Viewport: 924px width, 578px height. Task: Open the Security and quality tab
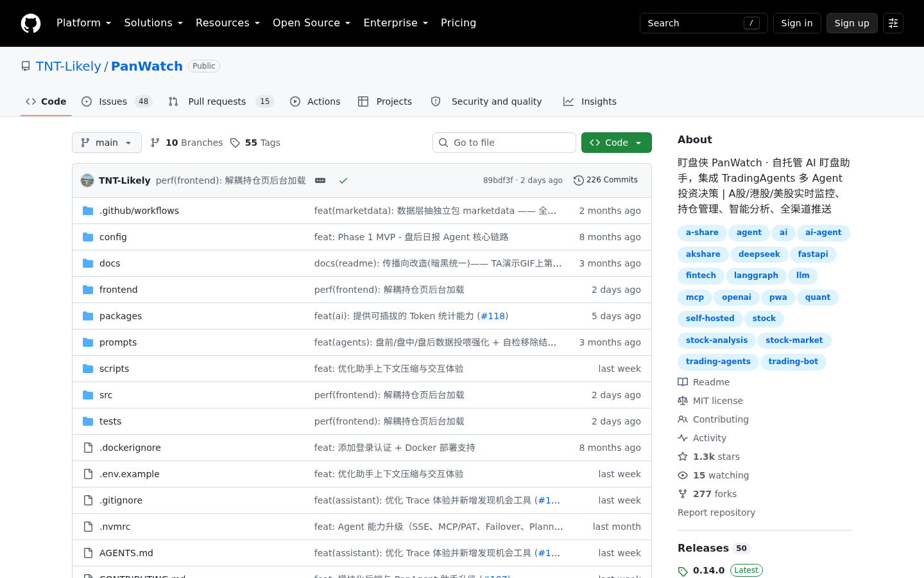[x=486, y=101]
